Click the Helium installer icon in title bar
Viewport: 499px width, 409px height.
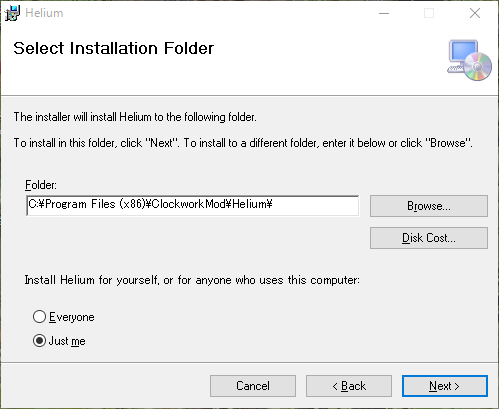tap(12, 13)
